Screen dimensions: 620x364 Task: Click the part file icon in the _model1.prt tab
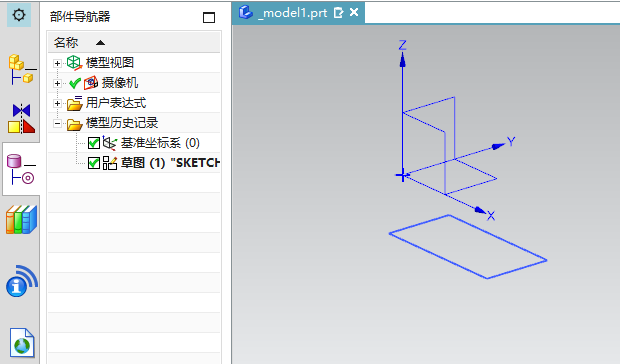click(246, 12)
